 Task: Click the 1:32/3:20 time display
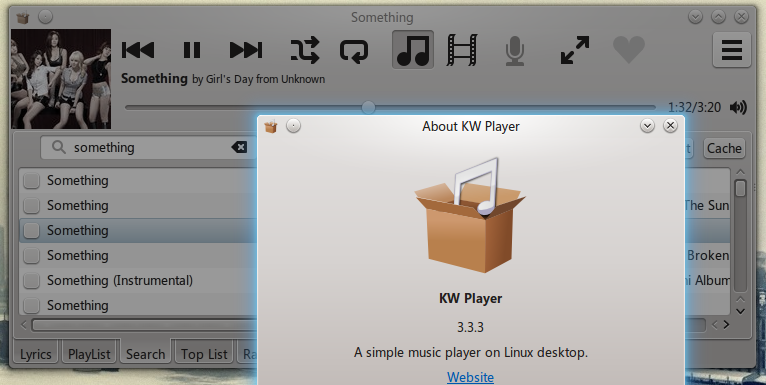tap(694, 107)
